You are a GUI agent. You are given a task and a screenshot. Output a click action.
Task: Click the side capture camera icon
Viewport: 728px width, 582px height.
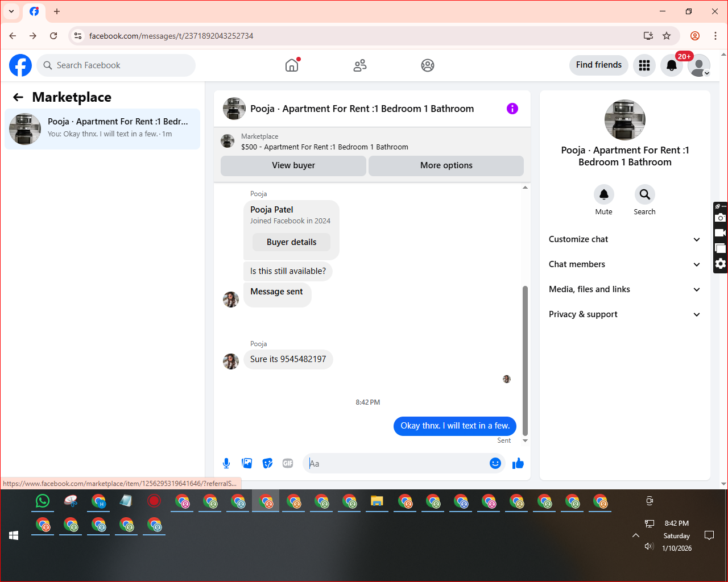coord(721,218)
